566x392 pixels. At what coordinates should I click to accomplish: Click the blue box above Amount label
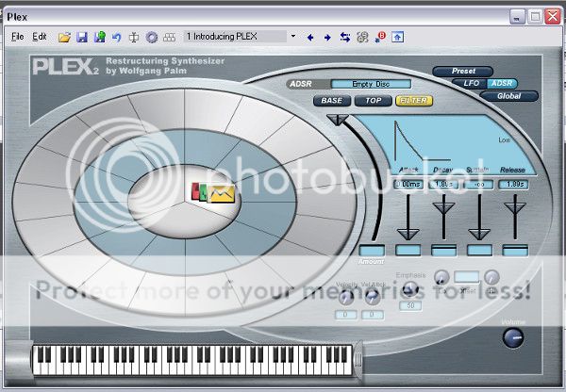point(372,251)
